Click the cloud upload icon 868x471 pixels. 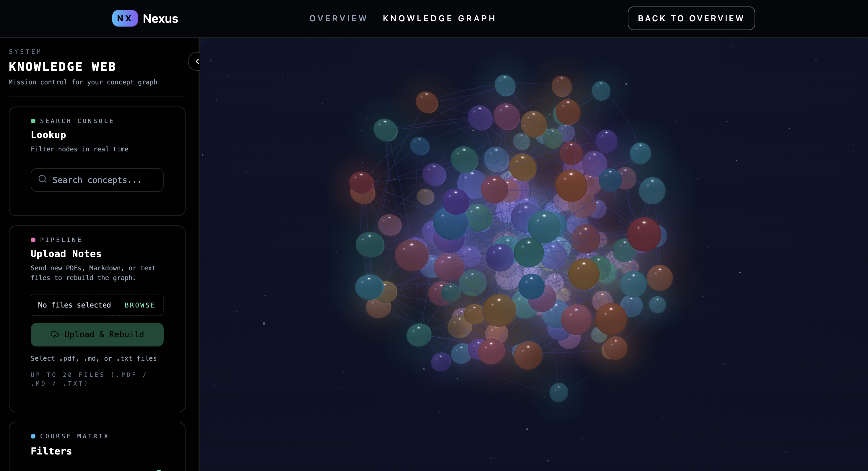click(55, 334)
